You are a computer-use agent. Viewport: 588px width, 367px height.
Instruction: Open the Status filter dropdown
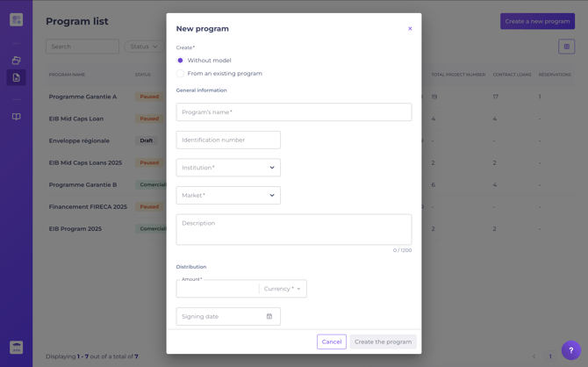point(144,47)
